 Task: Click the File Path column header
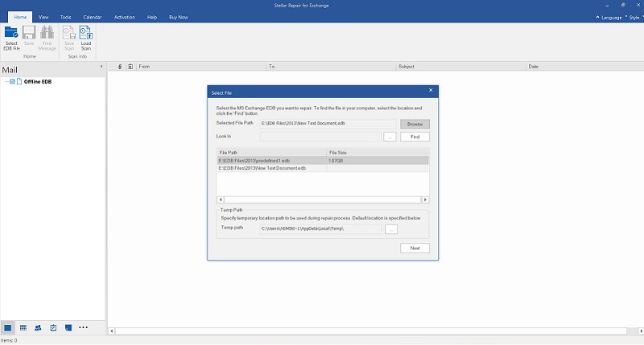[x=271, y=152]
